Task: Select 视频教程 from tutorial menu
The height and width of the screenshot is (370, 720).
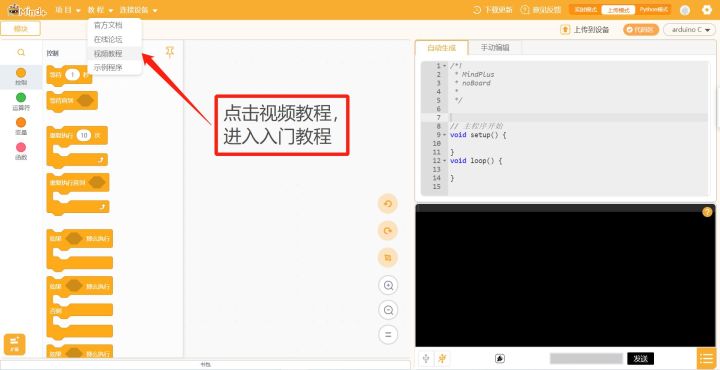Action: point(108,54)
